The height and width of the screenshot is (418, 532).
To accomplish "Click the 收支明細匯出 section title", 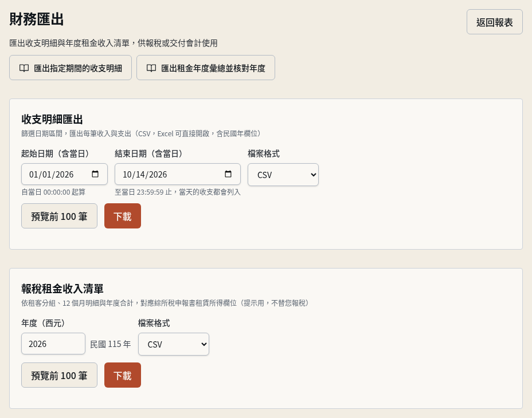I will coord(52,119).
